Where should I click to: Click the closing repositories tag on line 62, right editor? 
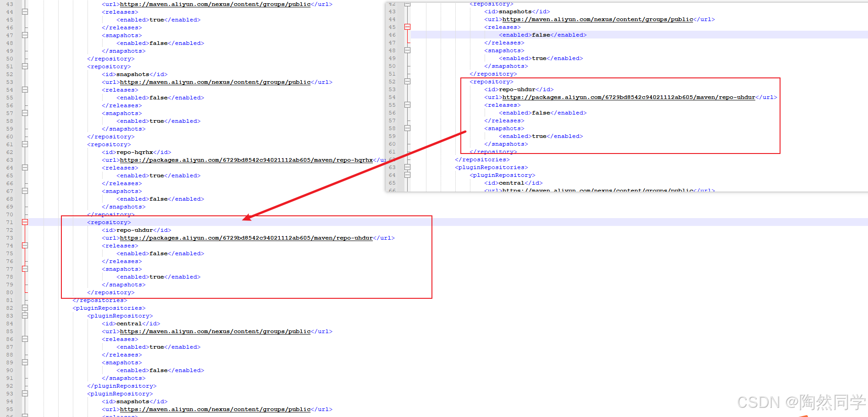coord(482,159)
